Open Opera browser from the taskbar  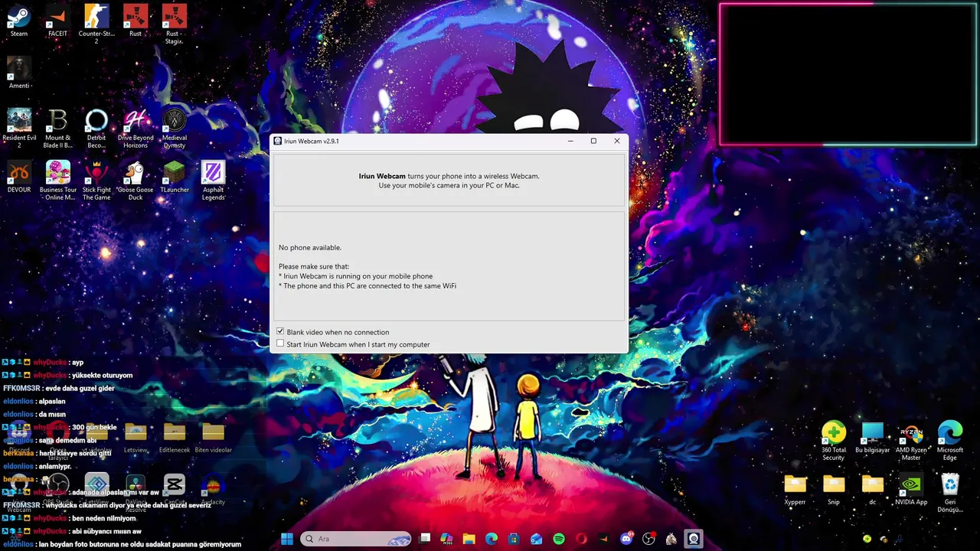pyautogui.click(x=581, y=539)
